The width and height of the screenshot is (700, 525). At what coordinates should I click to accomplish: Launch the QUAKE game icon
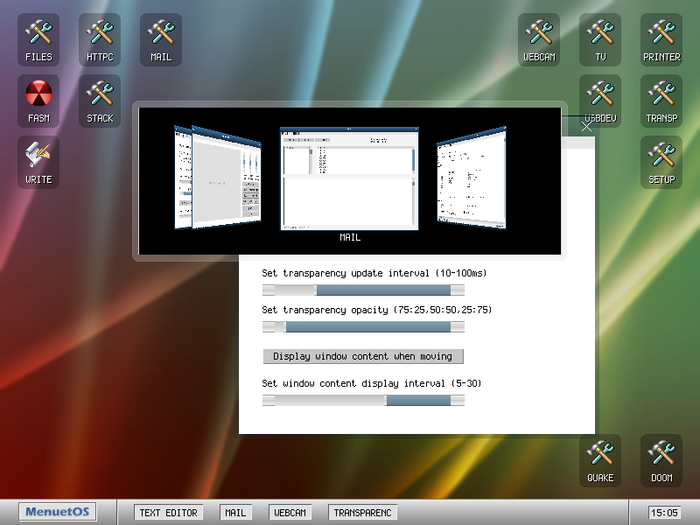600,459
